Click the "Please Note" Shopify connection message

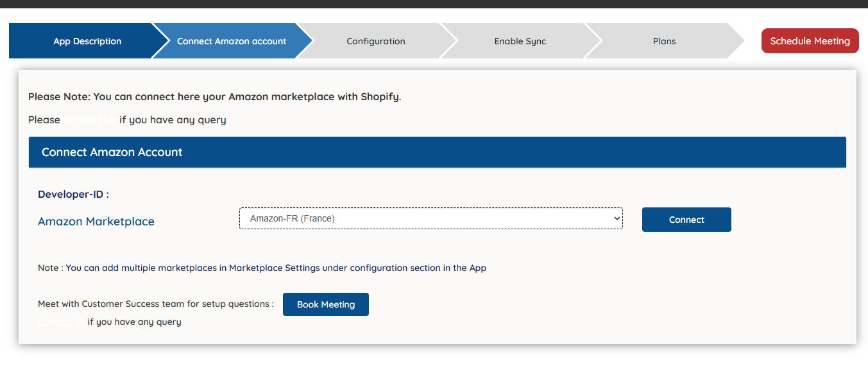pyautogui.click(x=214, y=97)
